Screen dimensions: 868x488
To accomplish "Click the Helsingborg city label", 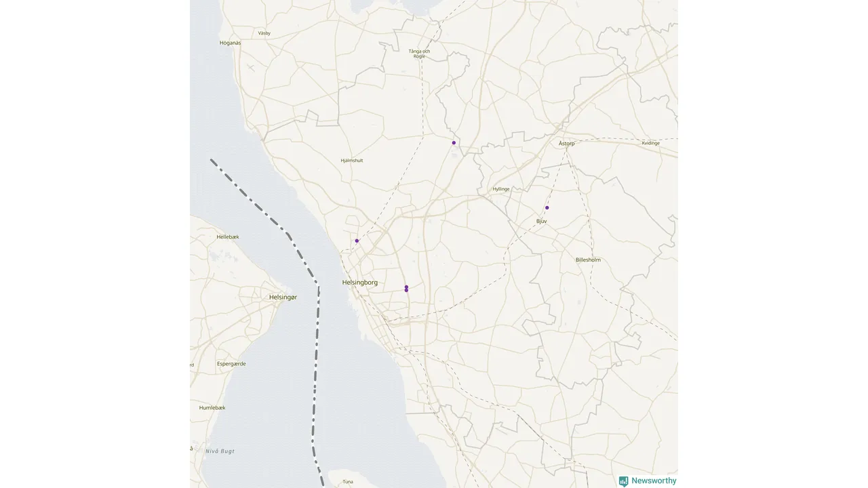I will click(x=360, y=283).
